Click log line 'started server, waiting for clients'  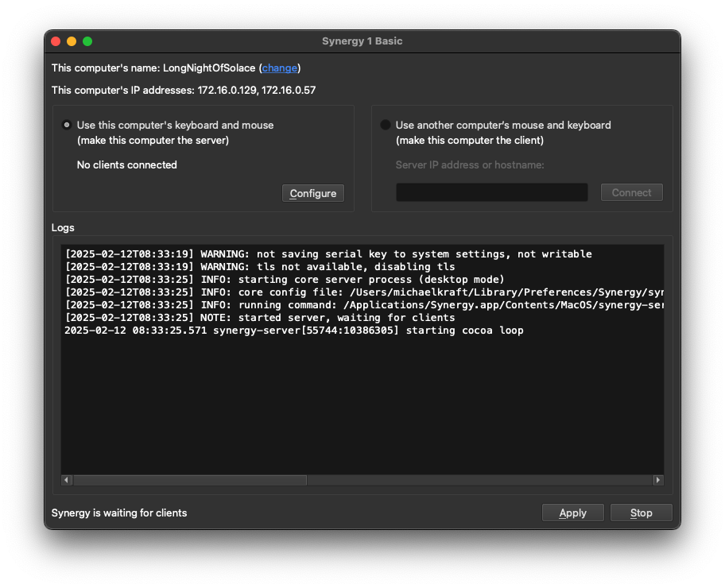click(260, 318)
